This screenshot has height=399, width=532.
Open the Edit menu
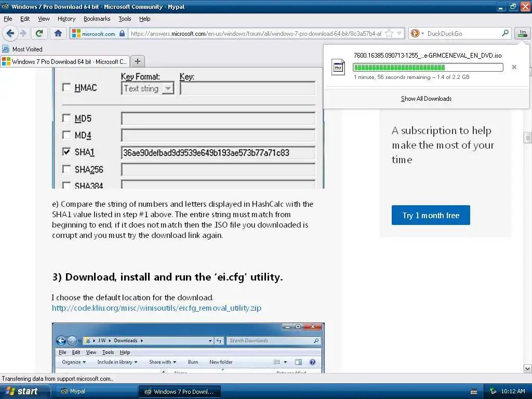25,19
